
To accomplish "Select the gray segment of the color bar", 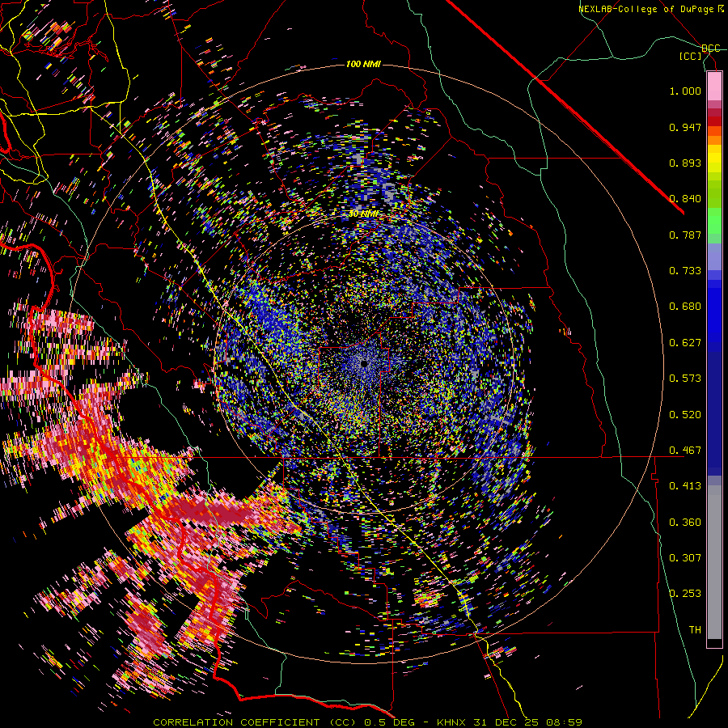I will (x=714, y=562).
